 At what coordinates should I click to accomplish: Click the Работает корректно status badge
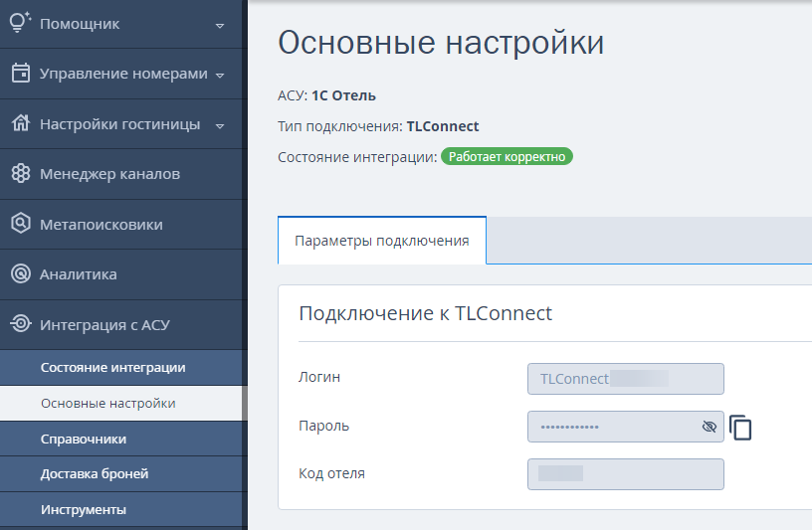point(507,157)
